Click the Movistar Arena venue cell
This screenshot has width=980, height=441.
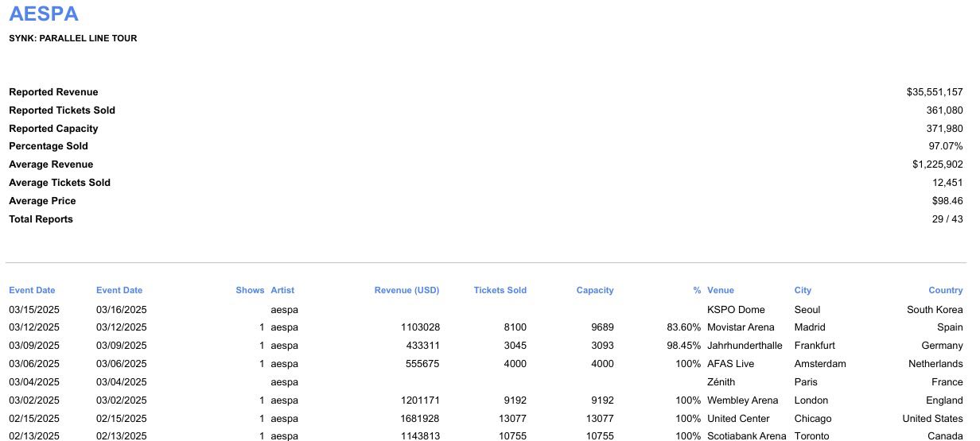pyautogui.click(x=741, y=327)
